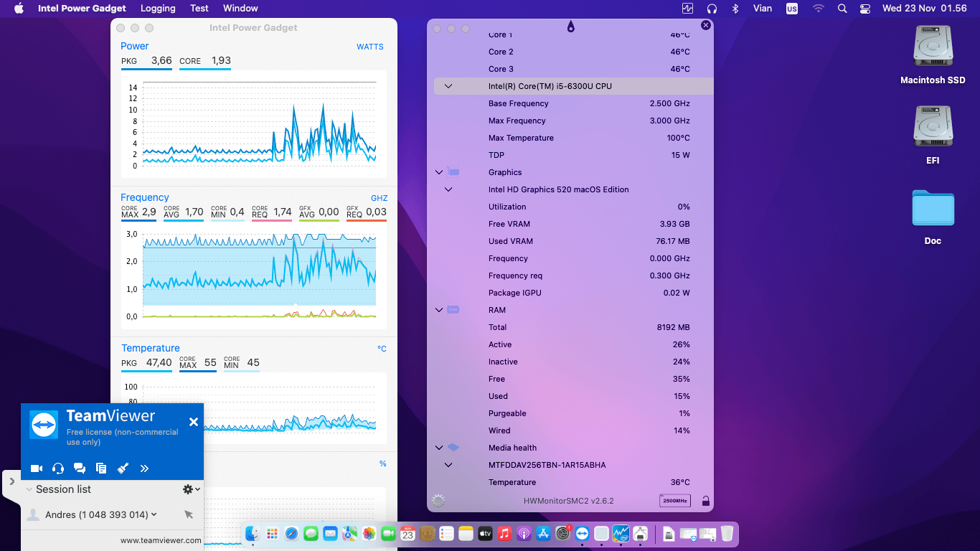Open the Window menu
This screenshot has width=980, height=551.
pos(240,9)
